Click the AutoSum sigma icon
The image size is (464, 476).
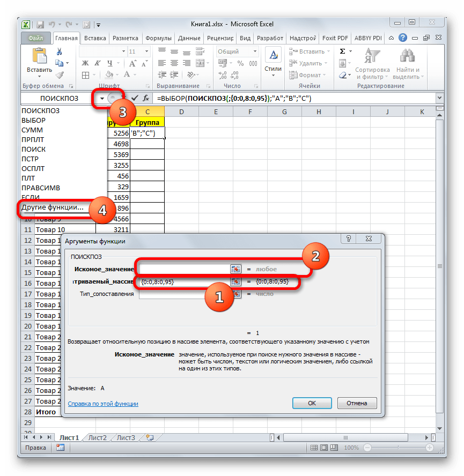pyautogui.click(x=343, y=51)
